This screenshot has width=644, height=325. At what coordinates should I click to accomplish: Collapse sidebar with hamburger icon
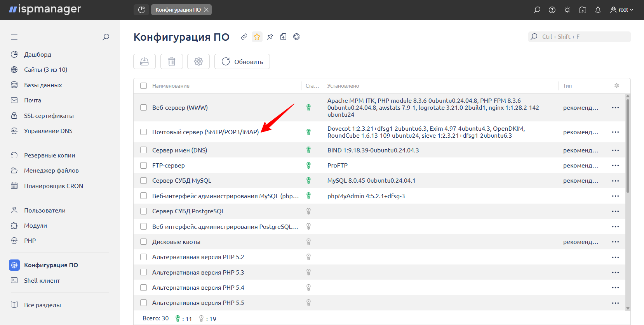14,37
